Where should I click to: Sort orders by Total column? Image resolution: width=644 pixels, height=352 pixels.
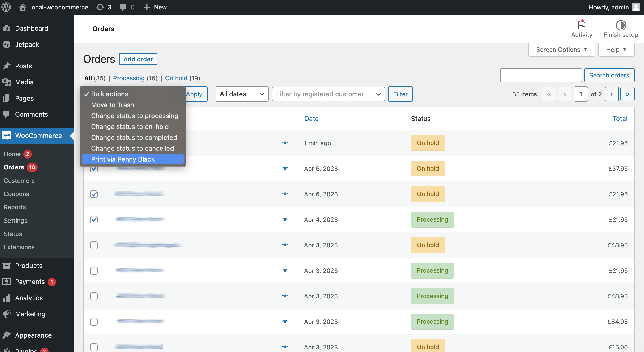tap(620, 119)
